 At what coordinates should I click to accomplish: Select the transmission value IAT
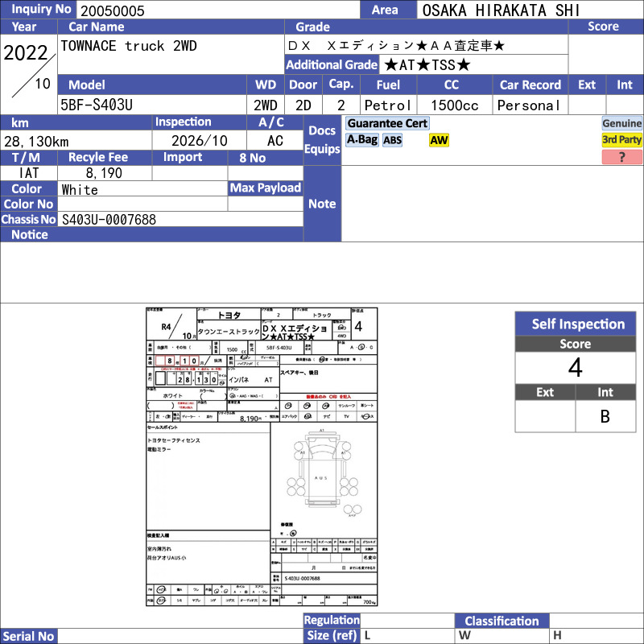[29, 173]
